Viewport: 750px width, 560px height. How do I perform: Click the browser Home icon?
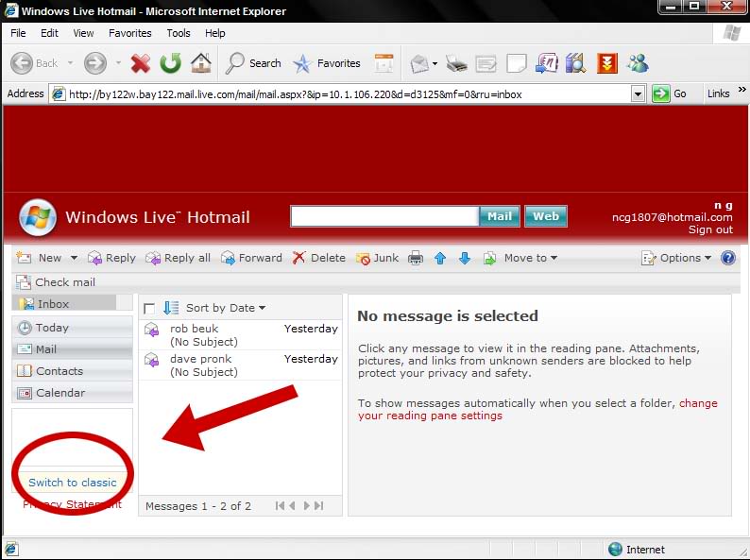(201, 63)
